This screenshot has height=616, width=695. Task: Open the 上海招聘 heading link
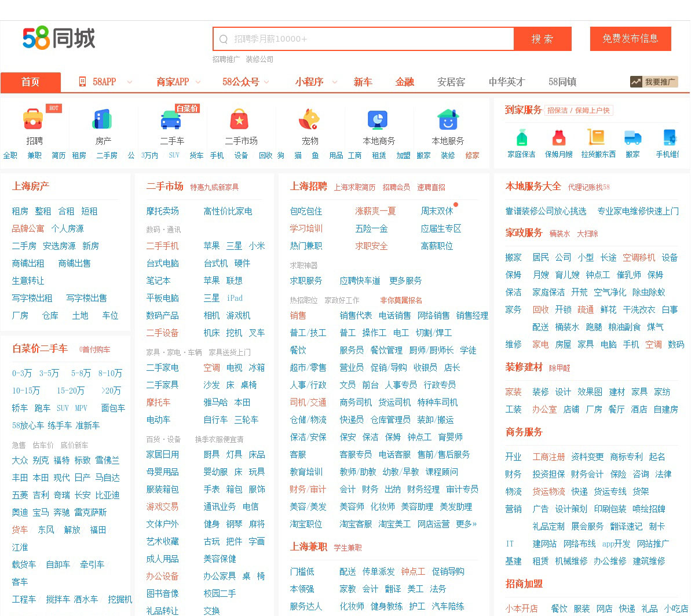click(308, 186)
